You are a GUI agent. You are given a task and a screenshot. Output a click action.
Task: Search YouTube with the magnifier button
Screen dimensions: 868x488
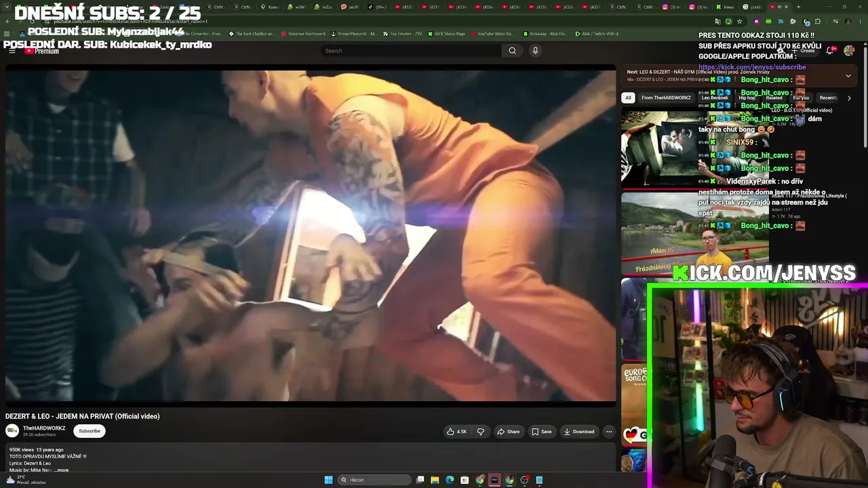512,51
